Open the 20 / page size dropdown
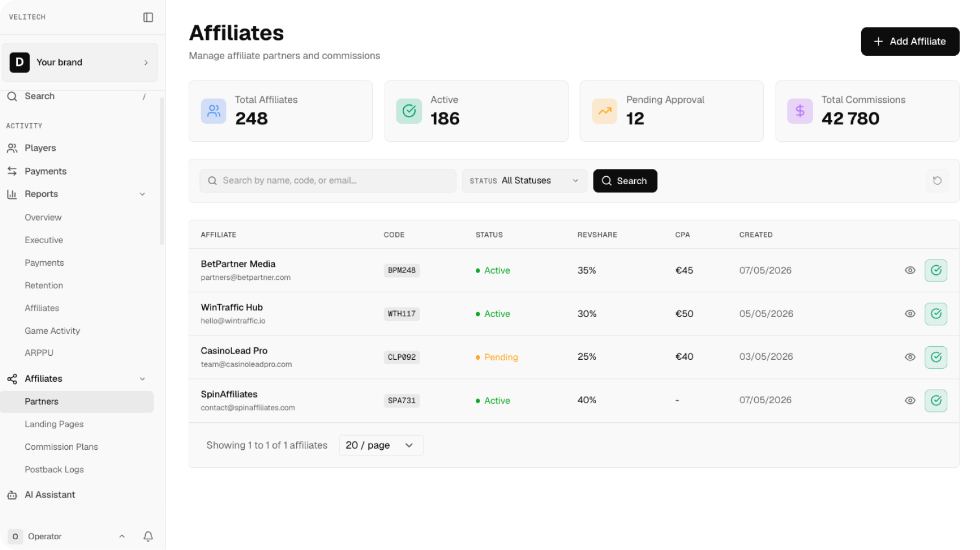Screen dimensions: 980x550 (381, 445)
